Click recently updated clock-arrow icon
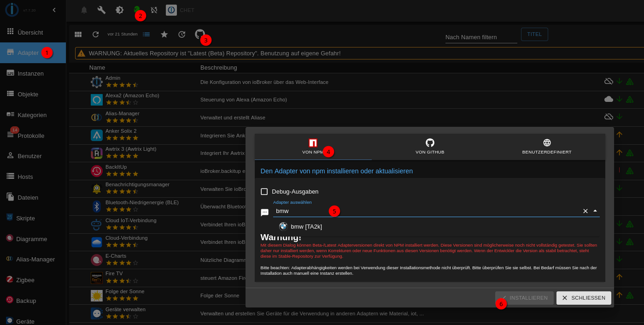 click(181, 34)
